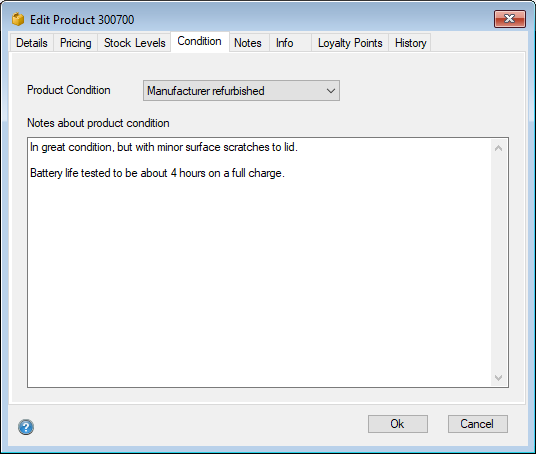Open the History tab

(x=410, y=43)
